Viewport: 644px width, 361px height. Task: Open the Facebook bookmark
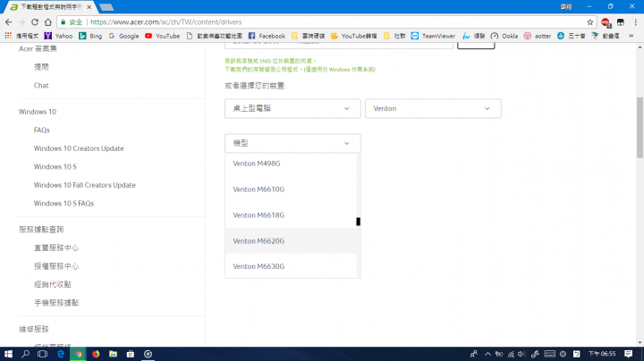[x=267, y=36]
